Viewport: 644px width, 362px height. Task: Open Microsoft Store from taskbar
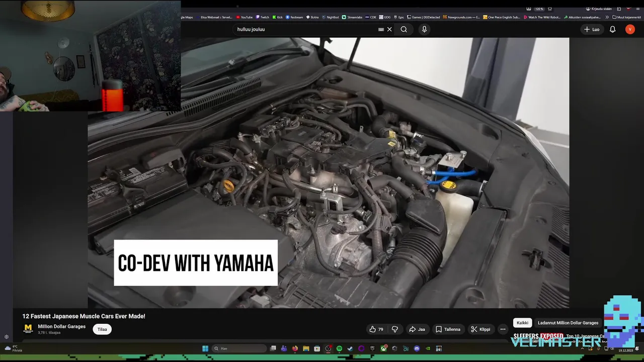(x=317, y=348)
